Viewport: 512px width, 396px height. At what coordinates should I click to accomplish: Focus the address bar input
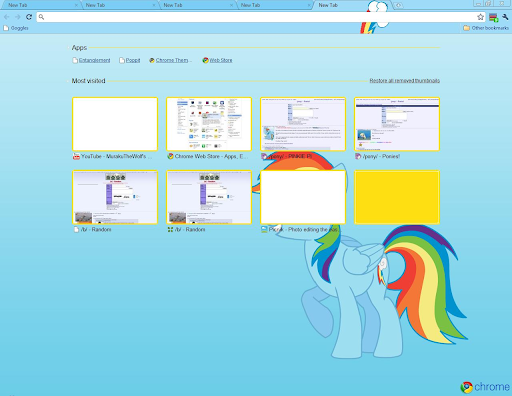click(x=260, y=17)
